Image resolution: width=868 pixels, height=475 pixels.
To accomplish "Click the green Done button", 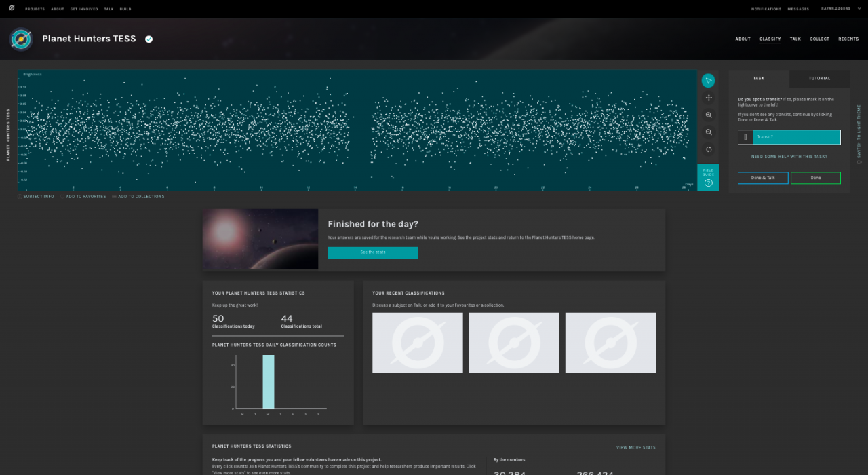I will tap(815, 178).
